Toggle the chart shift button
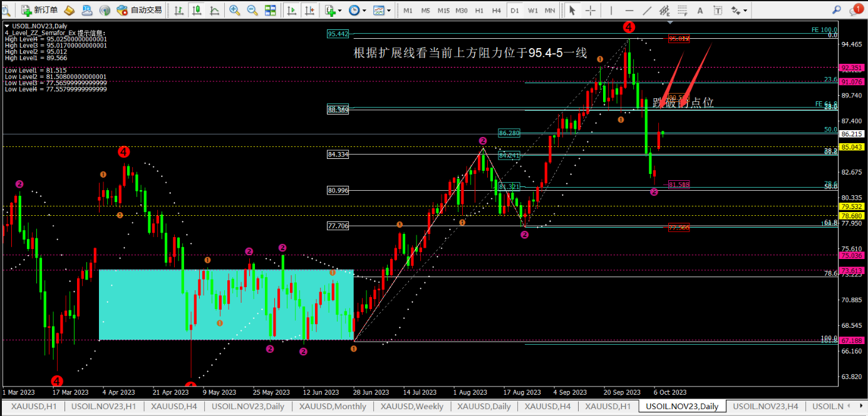Viewport: 868px width, 416px height. pyautogui.click(x=309, y=10)
